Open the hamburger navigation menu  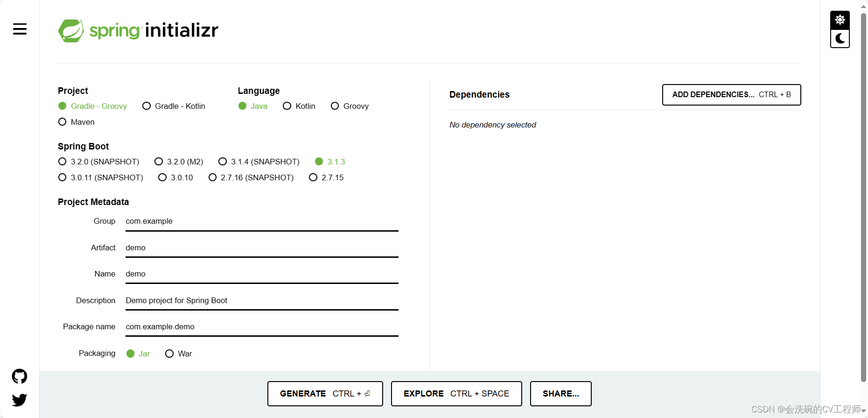tap(20, 29)
